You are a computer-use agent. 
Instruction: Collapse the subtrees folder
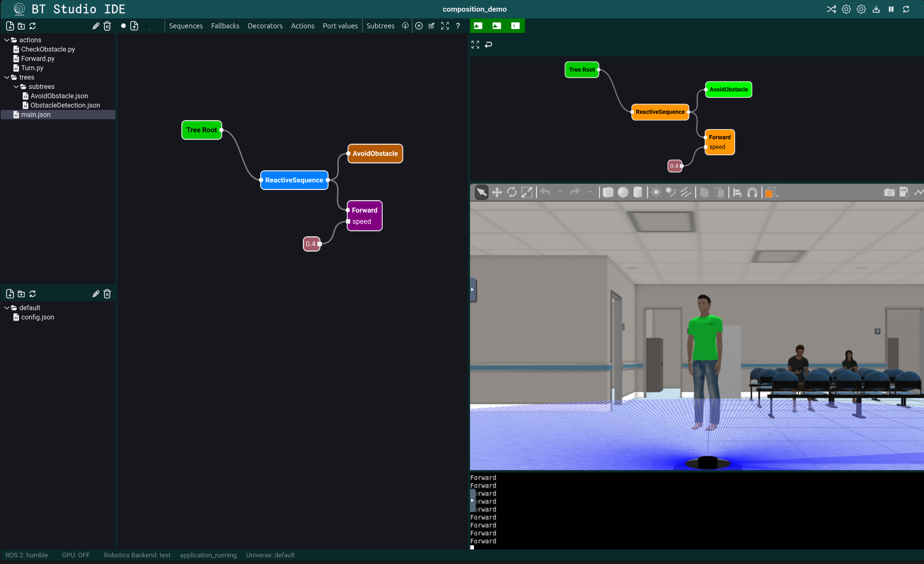pos(16,87)
